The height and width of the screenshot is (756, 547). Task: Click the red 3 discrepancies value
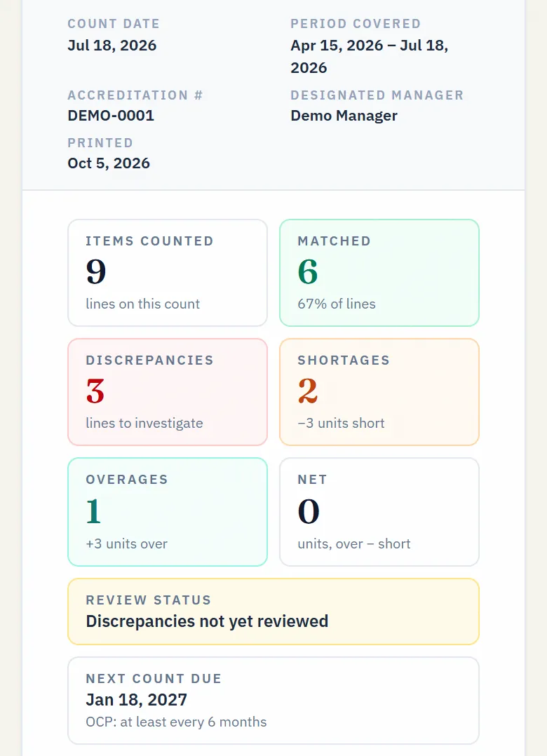tap(95, 391)
